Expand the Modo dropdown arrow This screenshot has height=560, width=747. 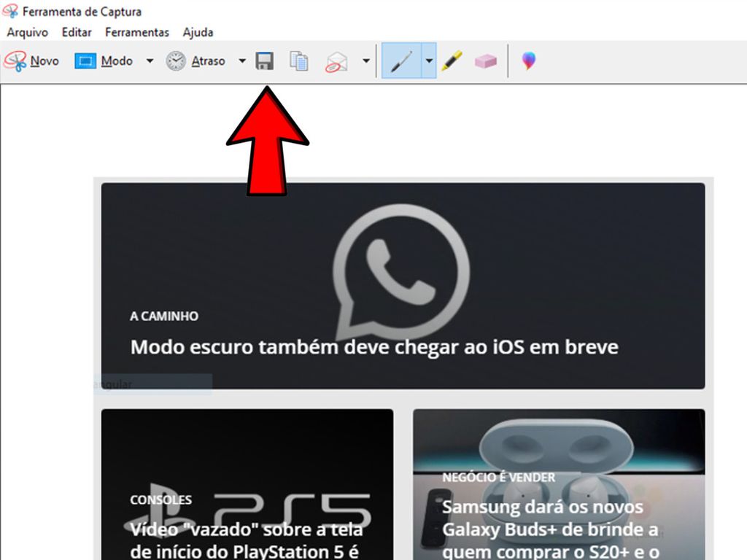[150, 61]
